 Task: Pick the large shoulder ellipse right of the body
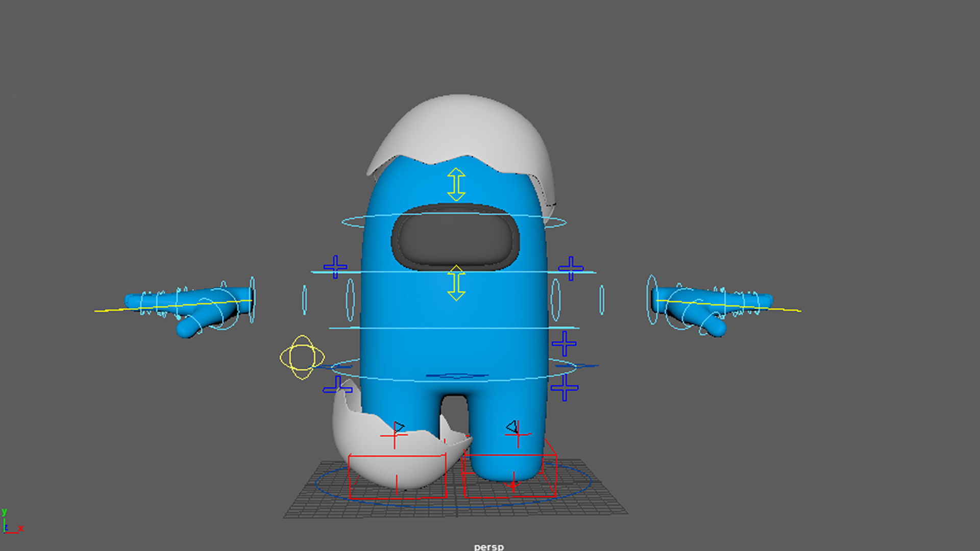555,300
